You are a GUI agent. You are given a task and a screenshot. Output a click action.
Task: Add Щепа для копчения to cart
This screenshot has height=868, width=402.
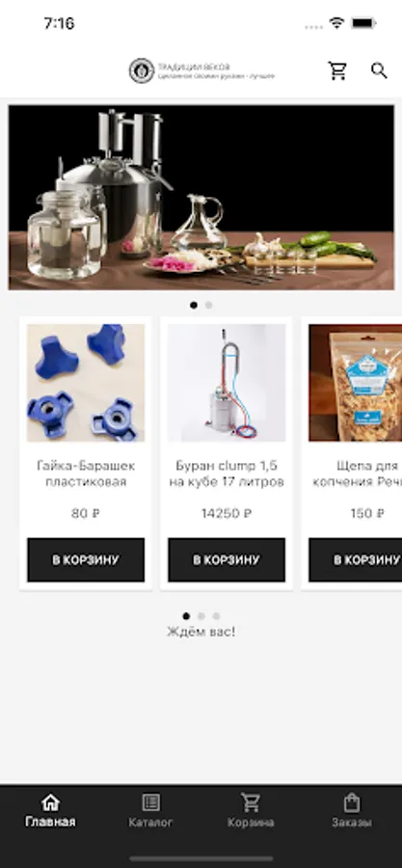[356, 559]
